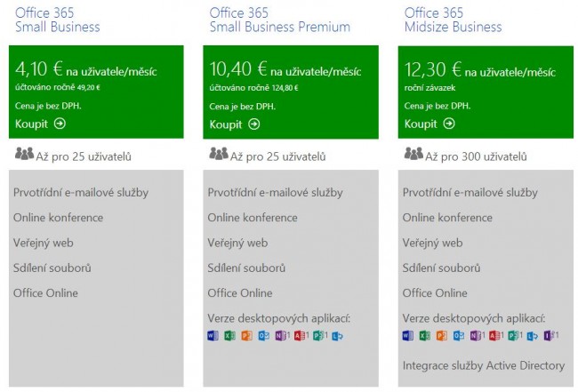This screenshot has width=578, height=392.
Task: Click Koupit on Midsize Business plan
Action: (429, 124)
